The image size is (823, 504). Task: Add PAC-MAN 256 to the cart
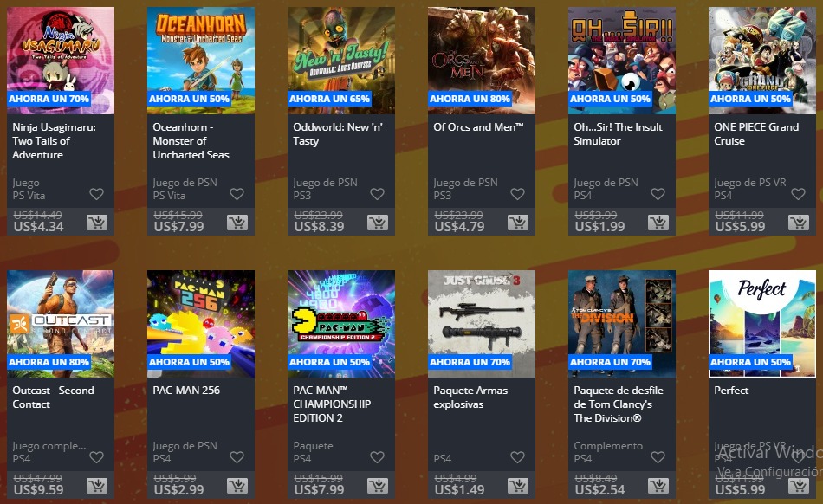[x=237, y=486]
